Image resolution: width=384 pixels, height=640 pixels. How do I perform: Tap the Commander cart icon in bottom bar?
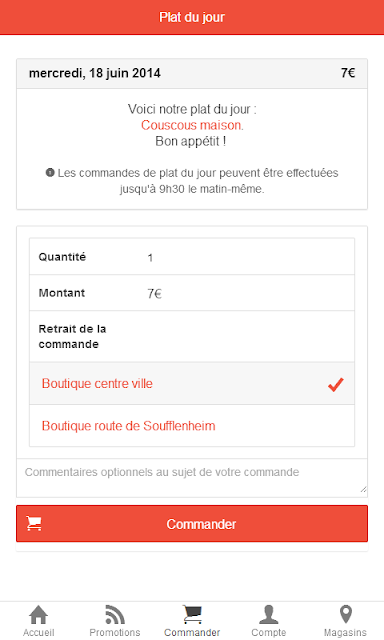(192, 615)
